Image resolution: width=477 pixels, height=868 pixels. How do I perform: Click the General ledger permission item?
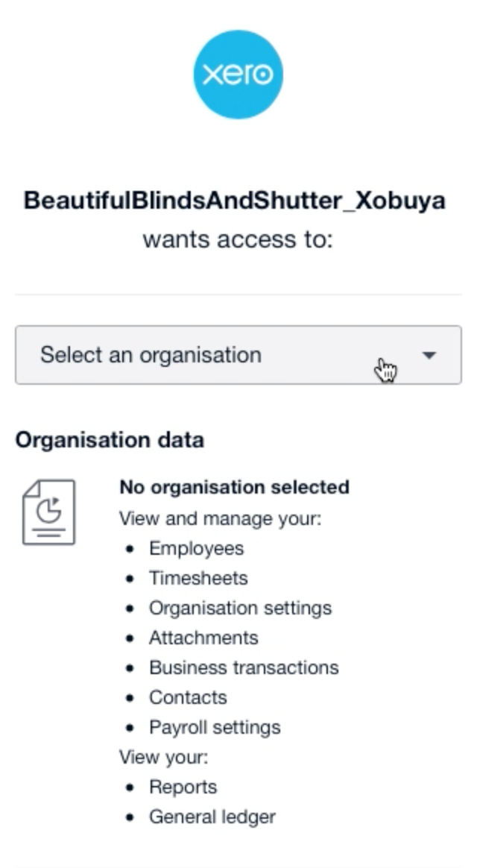click(x=212, y=817)
